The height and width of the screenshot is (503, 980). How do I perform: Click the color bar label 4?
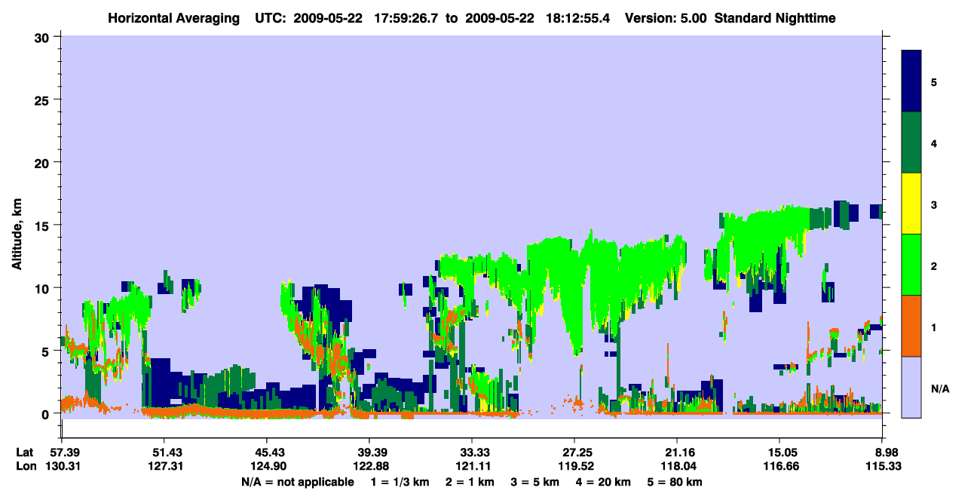click(933, 143)
